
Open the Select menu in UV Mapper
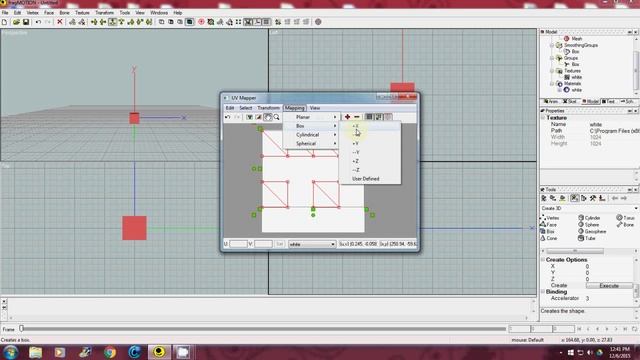click(x=246, y=108)
